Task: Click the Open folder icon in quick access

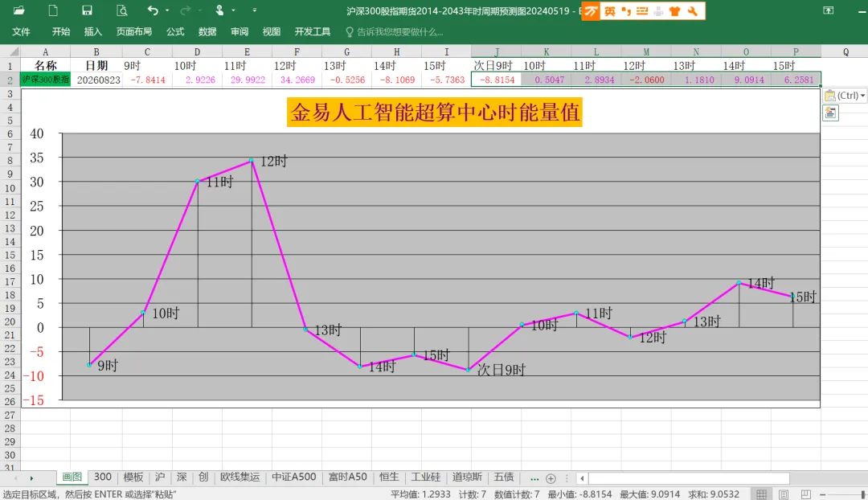Action: pyautogui.click(x=18, y=10)
